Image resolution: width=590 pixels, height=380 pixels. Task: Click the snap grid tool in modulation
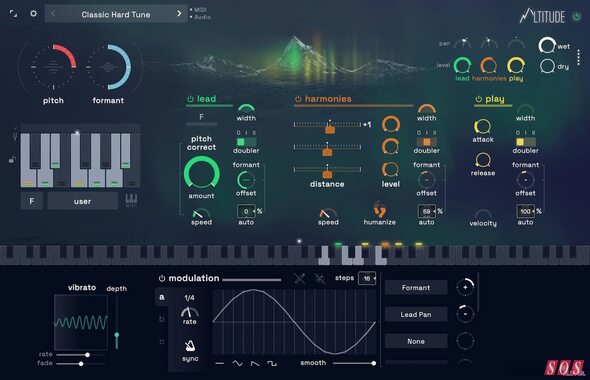point(320,278)
